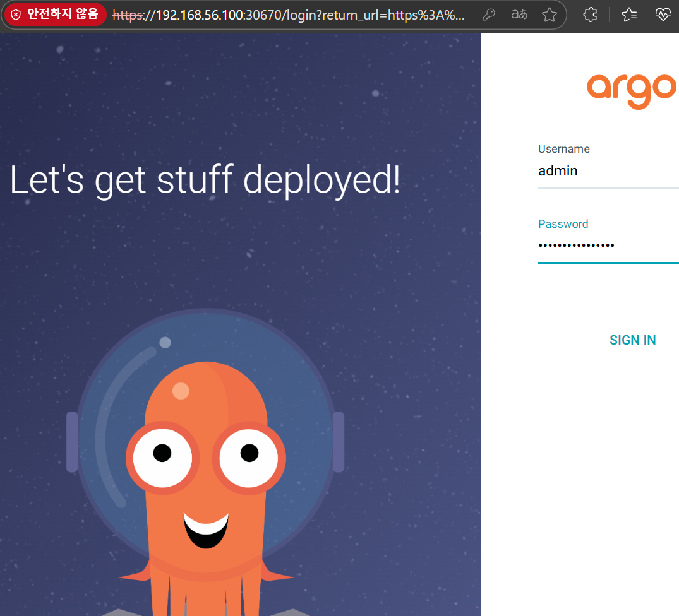Click into the Password input field
The height and width of the screenshot is (616, 679).
tap(606, 246)
